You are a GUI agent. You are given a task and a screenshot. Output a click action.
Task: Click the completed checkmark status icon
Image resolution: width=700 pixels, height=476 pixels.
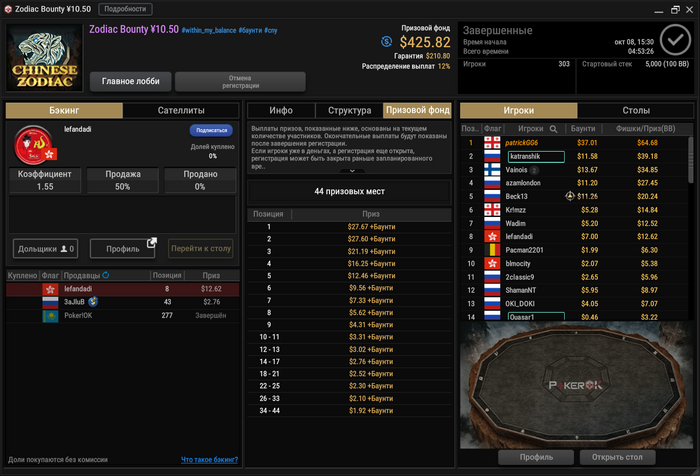(x=675, y=40)
